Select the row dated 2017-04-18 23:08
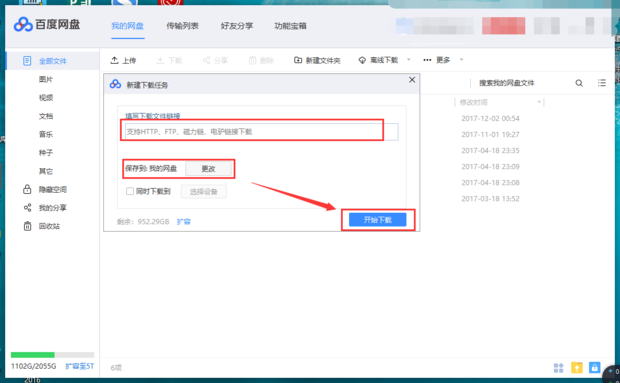620x383 pixels. [x=490, y=183]
